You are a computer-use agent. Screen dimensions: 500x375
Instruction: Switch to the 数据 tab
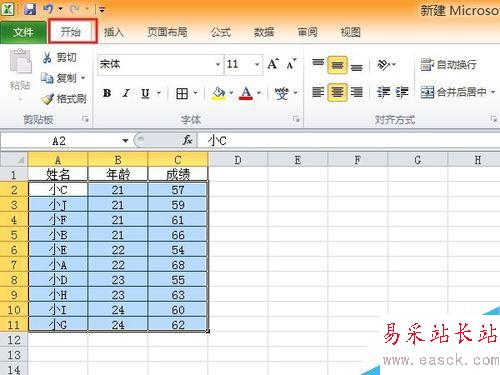point(264,32)
